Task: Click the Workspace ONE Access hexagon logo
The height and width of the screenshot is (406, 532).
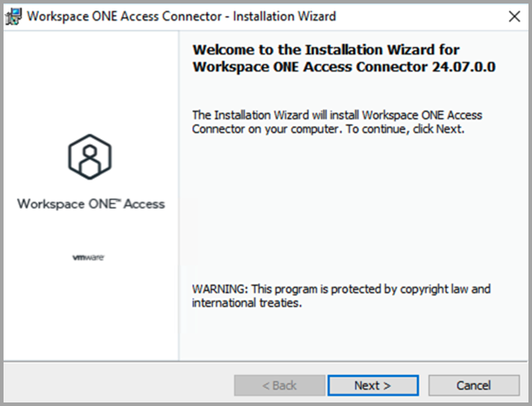Action: click(x=90, y=157)
